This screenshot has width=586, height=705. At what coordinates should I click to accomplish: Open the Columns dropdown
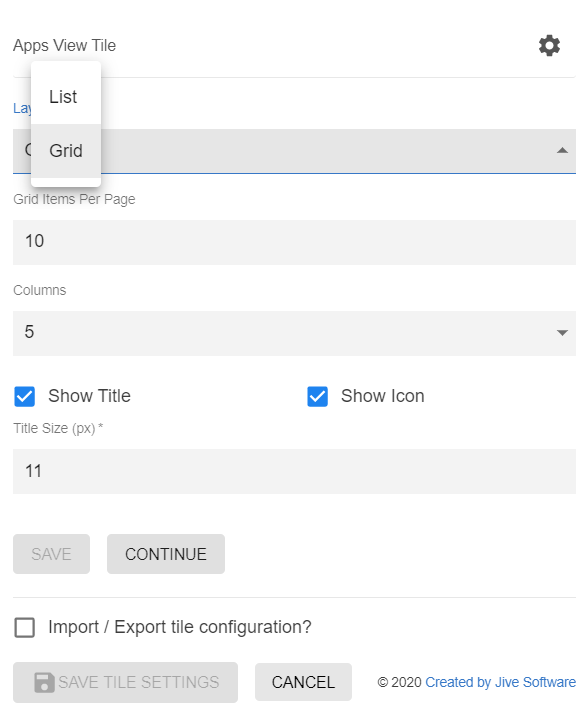click(x=294, y=333)
